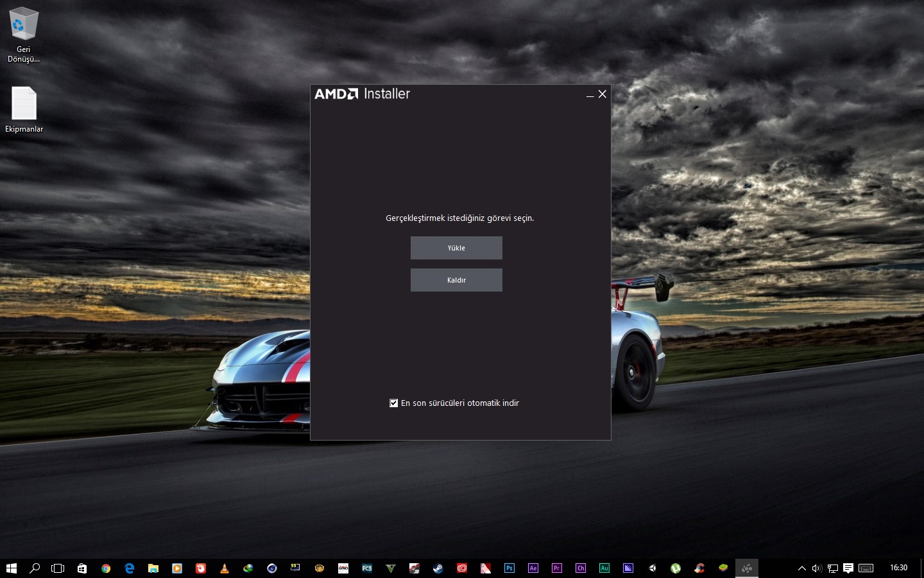This screenshot has width=924, height=578.
Task: Launch VLC media player from the taskbar
Action: pos(225,568)
